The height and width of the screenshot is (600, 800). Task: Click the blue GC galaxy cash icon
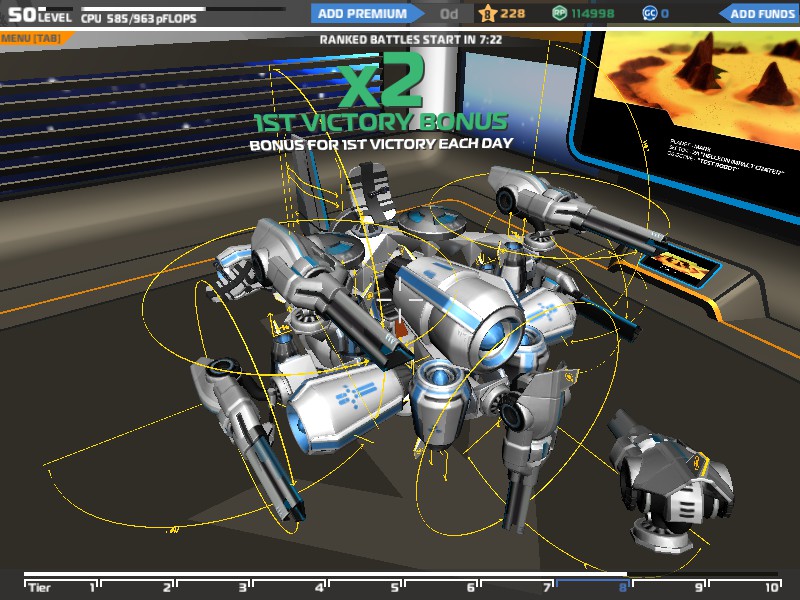(649, 13)
